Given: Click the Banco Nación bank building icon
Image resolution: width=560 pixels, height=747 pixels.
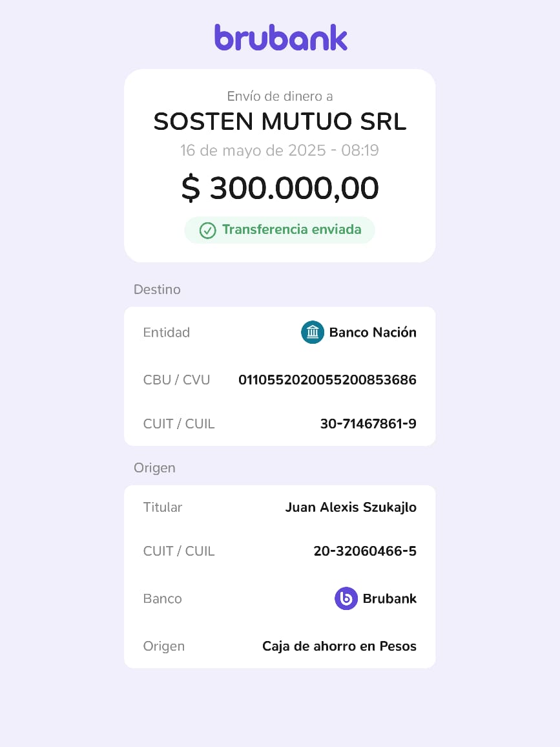Looking at the screenshot, I should click(x=313, y=332).
